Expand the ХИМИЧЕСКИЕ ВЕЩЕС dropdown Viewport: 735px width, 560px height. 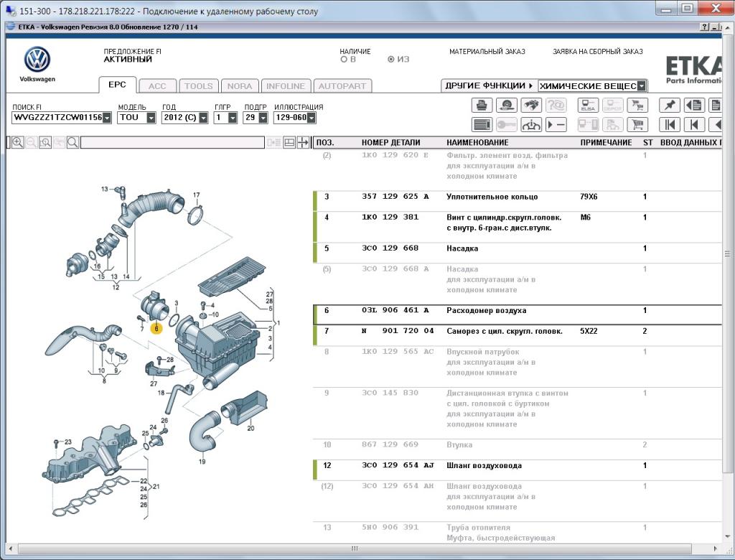click(x=642, y=86)
